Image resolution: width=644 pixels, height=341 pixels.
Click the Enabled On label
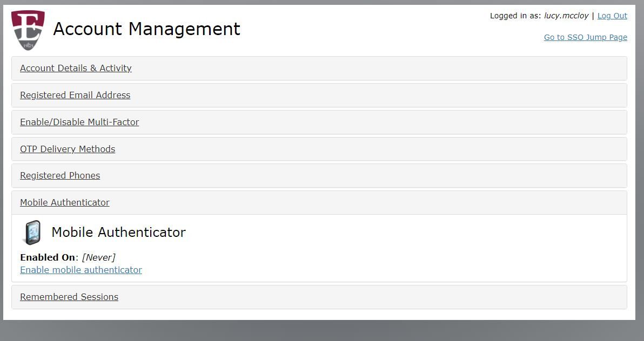tap(47, 257)
